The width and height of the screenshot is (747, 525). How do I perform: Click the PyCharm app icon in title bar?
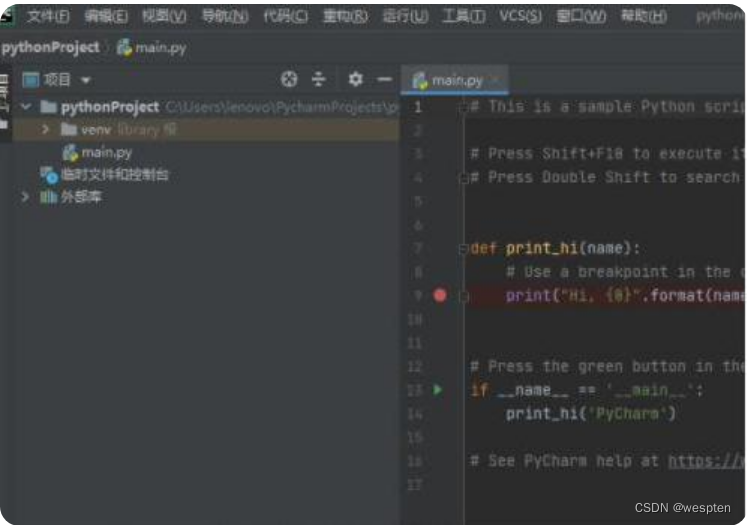7,16
